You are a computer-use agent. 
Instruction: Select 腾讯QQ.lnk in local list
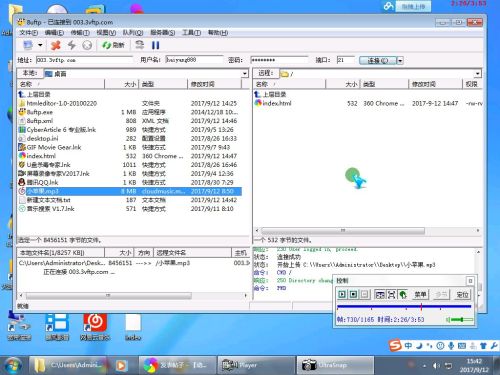click(x=39, y=182)
